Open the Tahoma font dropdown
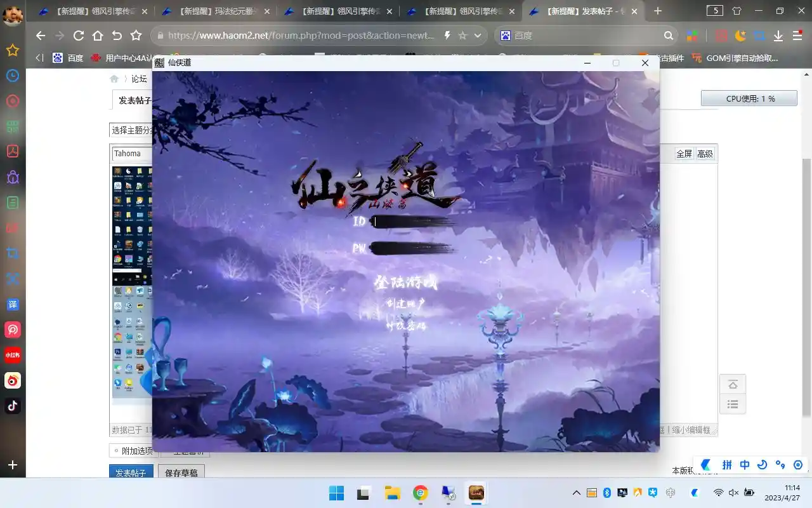 pyautogui.click(x=132, y=154)
